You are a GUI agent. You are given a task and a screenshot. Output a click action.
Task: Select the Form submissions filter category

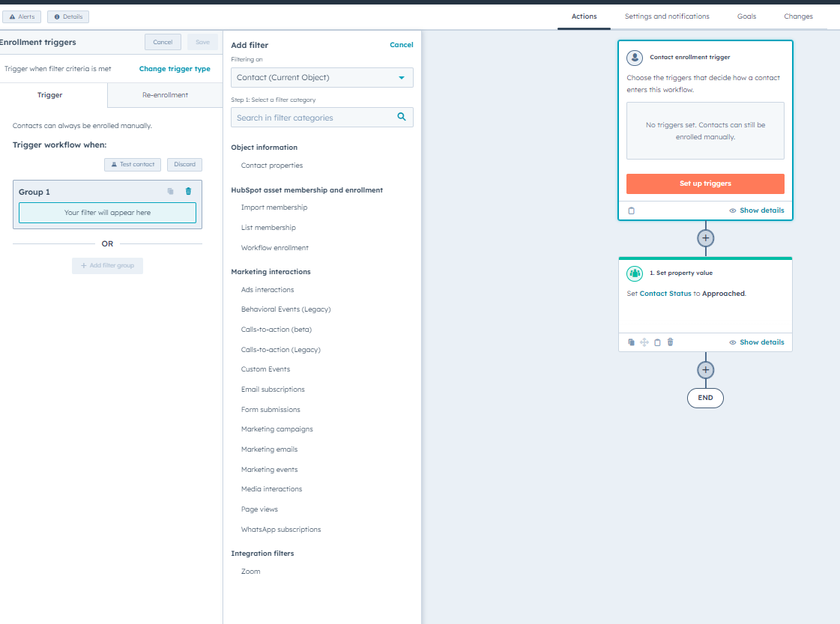272,409
